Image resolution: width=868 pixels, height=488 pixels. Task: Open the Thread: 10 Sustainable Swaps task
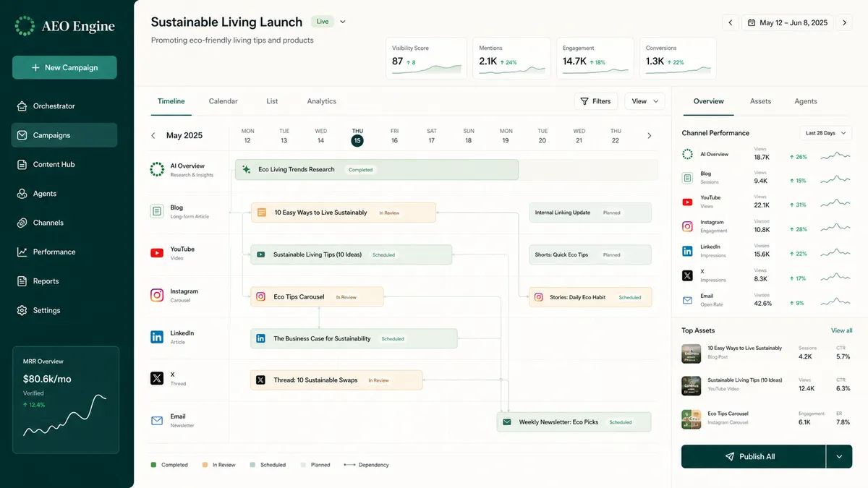click(336, 380)
